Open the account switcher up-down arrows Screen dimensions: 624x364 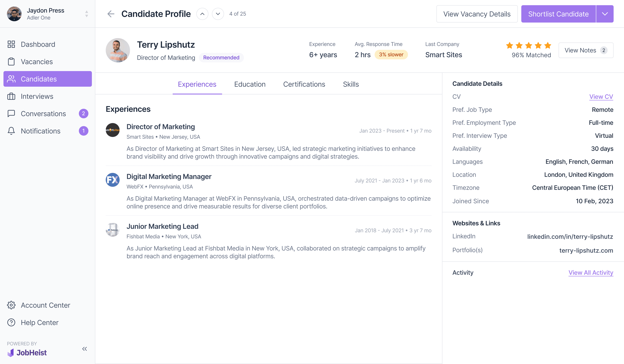point(87,14)
